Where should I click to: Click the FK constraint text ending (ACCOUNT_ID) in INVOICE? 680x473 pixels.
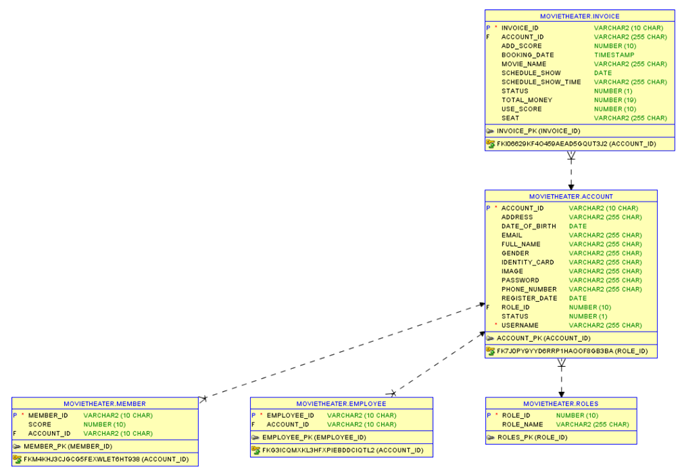click(x=576, y=144)
